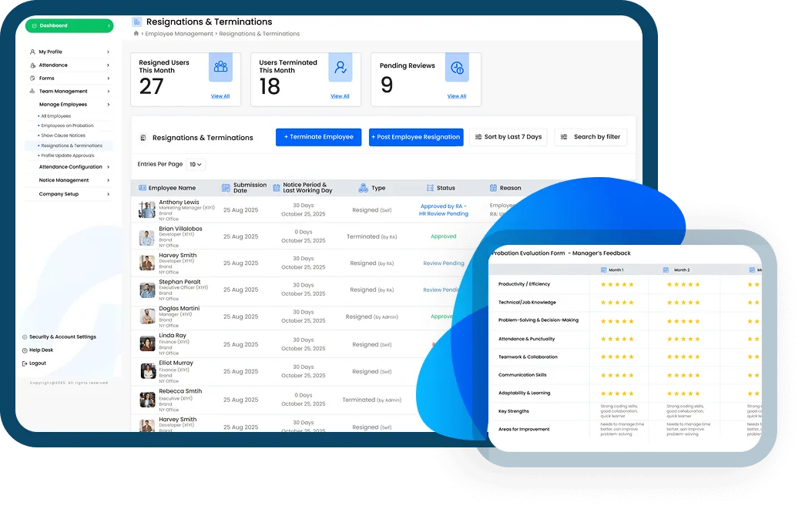Screen dimensions: 812x519
Task: Open the Dashboard menu item
Action: (x=69, y=25)
